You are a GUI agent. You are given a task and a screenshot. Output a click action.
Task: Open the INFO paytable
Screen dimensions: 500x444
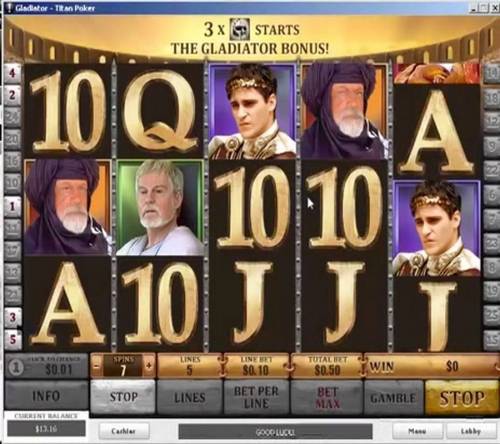(46, 396)
